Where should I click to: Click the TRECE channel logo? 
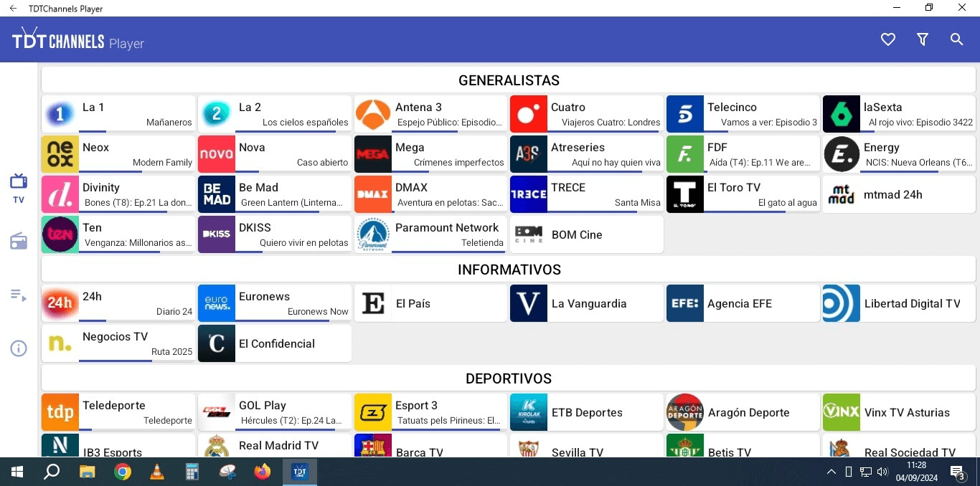click(529, 194)
